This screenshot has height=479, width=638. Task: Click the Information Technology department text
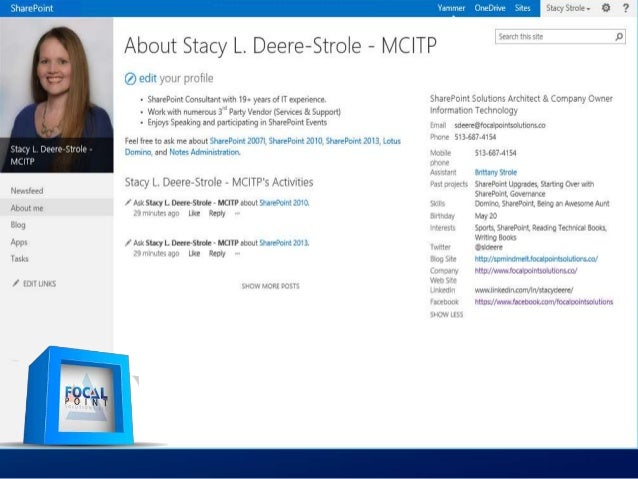474,110
